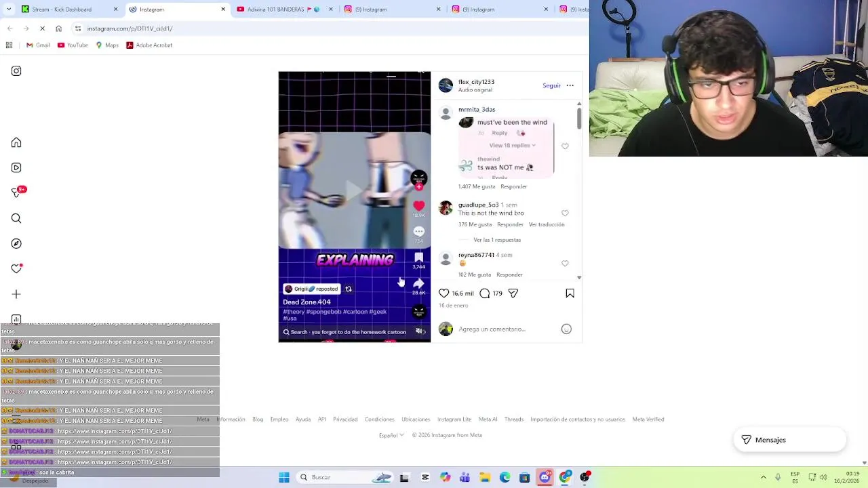The image size is (868, 488).
Task: Open Chrome apps grid in bookmarks bar
Action: 9,45
